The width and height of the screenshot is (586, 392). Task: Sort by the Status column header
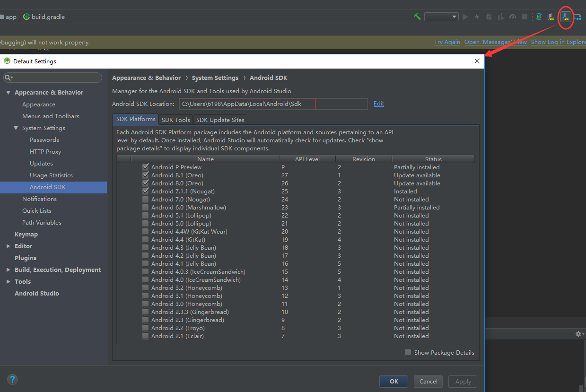tap(433, 159)
